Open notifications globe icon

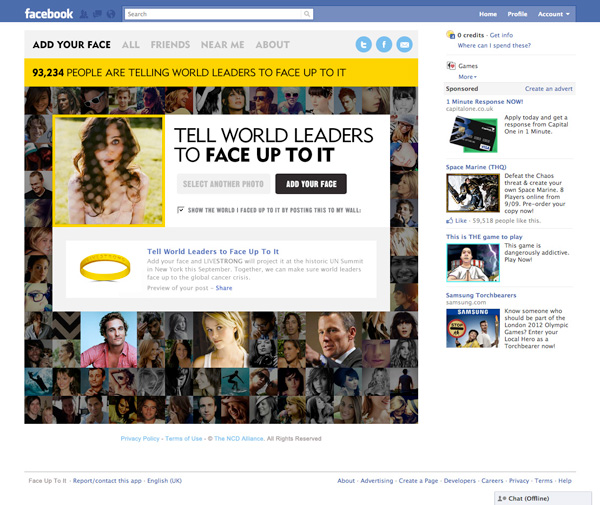click(111, 15)
